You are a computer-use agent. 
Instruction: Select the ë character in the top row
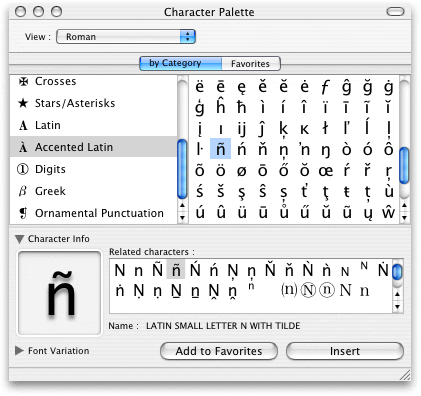(199, 87)
